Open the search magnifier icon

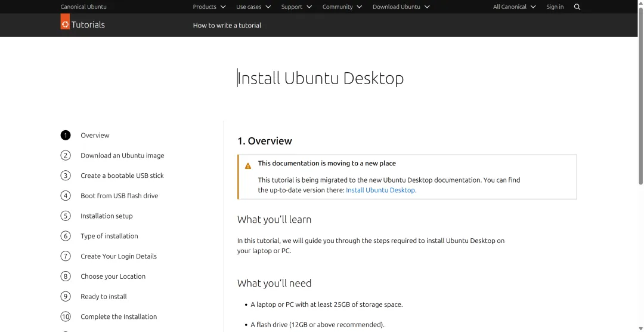pyautogui.click(x=577, y=7)
